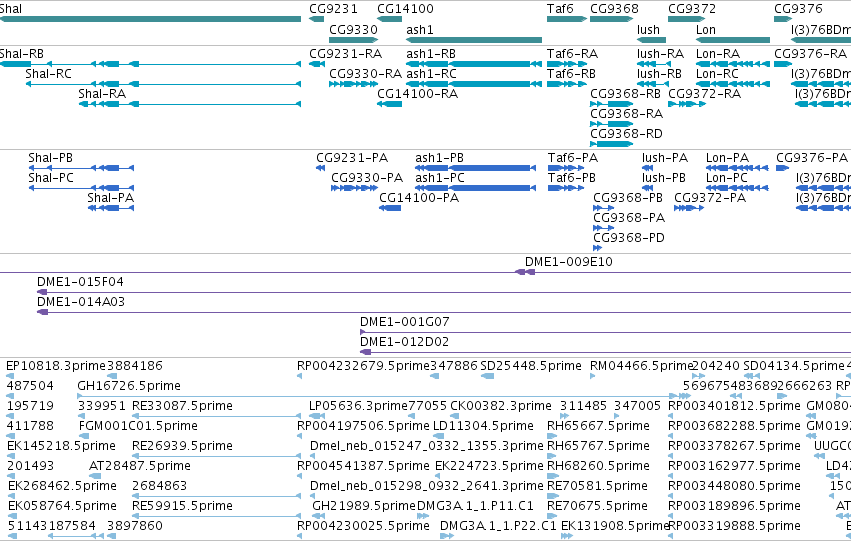The width and height of the screenshot is (851, 541).
Task: Select protein CG14100-PA label
Action: tap(419, 198)
